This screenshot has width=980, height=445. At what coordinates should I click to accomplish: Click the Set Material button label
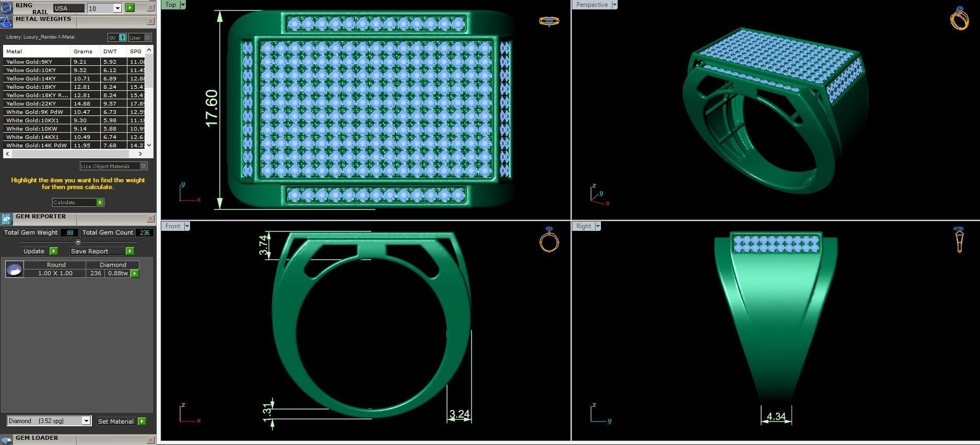[x=116, y=421]
